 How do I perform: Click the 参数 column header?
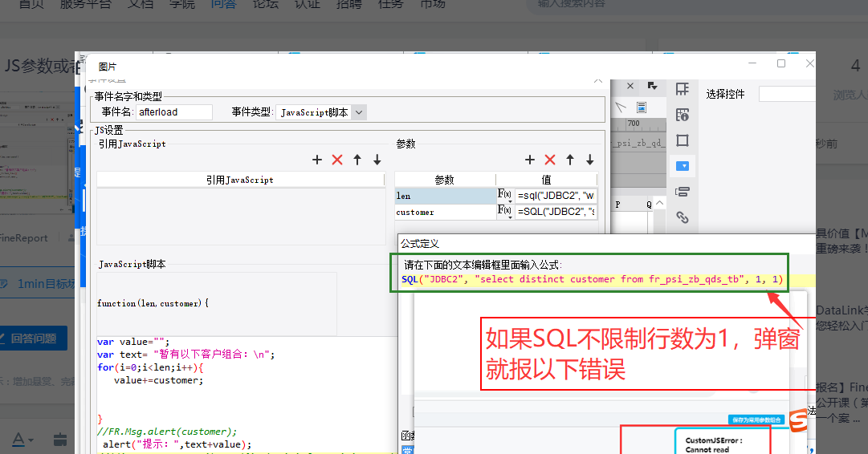pos(445,180)
